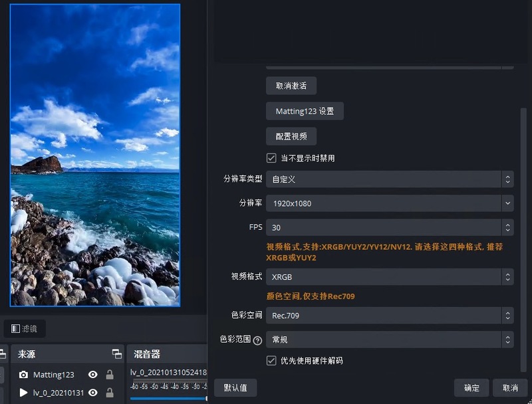532x404 pixels.
Task: Toggle lock on lv_0_20210131 source
Action: click(x=110, y=393)
